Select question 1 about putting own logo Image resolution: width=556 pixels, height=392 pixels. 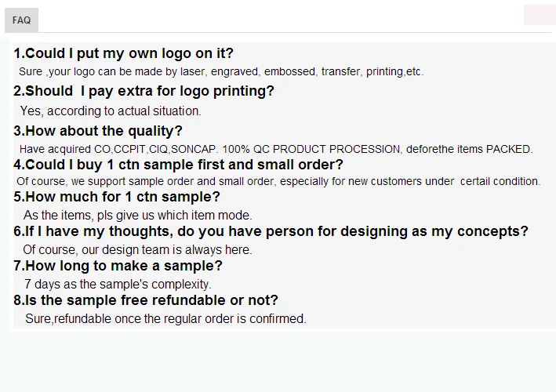(x=123, y=53)
